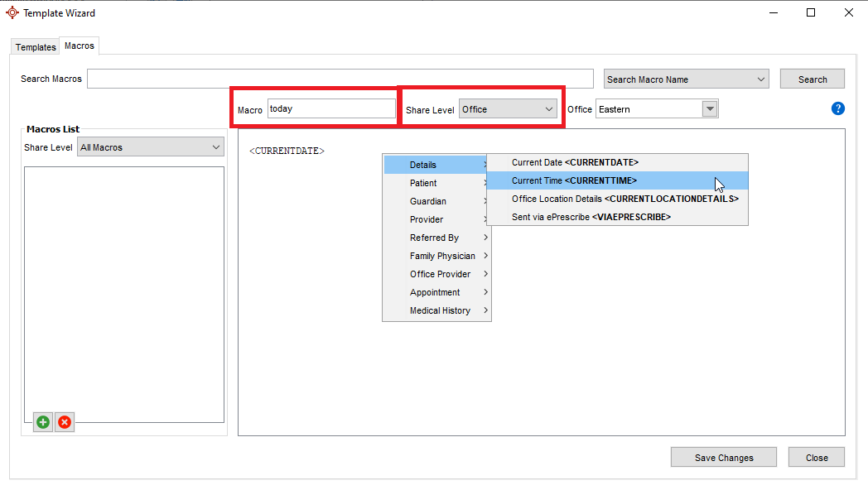Click the Macro name field containing today
The width and height of the screenshot is (868, 490).
click(x=331, y=108)
